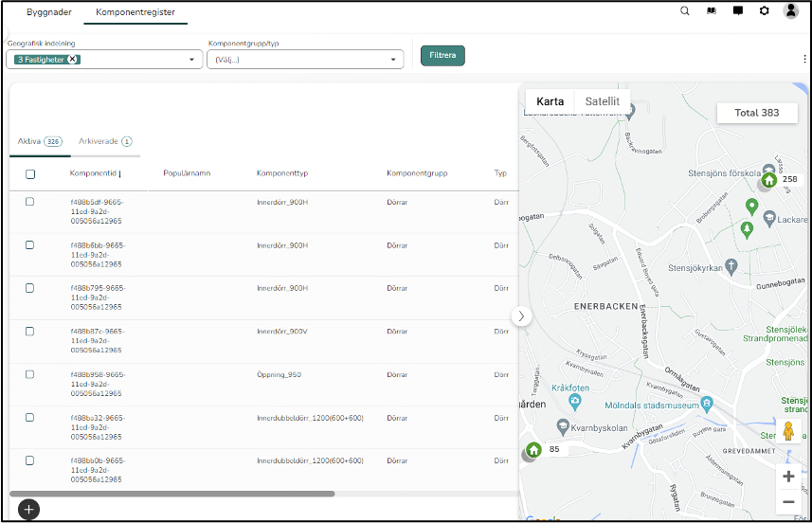Check the row f488b795-9665 checkbox
The height and width of the screenshot is (523, 812).
tap(30, 288)
